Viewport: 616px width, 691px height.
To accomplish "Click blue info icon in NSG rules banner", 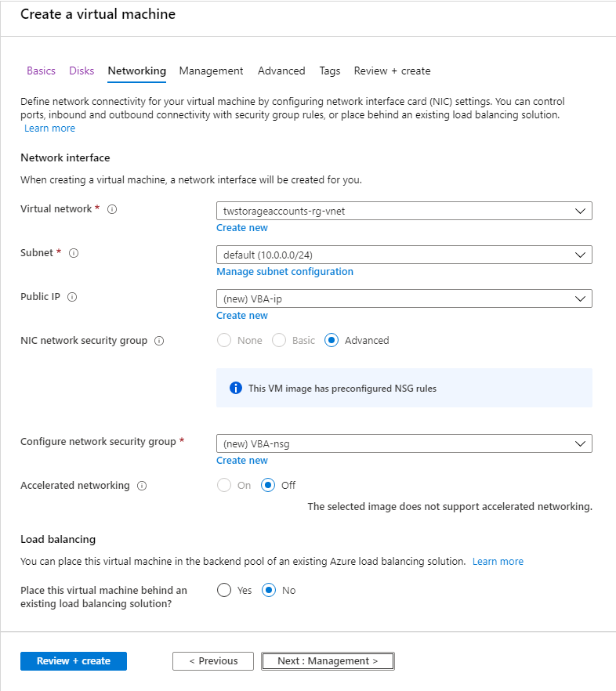I will click(236, 389).
